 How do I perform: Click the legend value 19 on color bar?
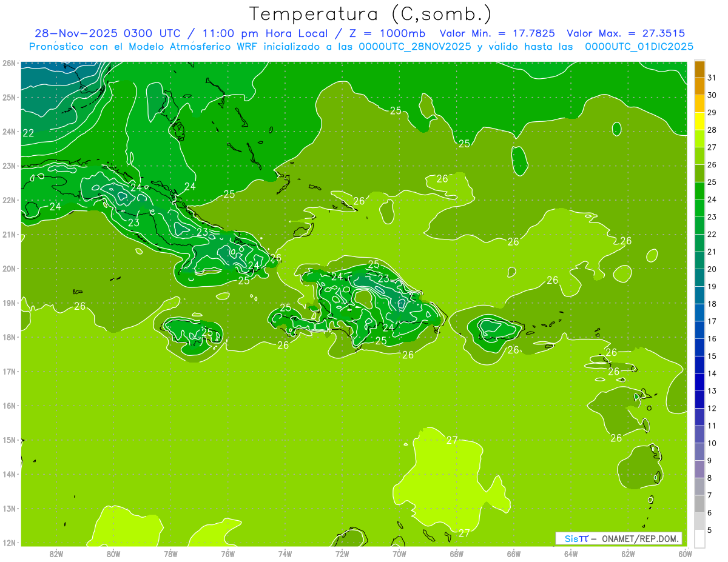[x=712, y=287]
